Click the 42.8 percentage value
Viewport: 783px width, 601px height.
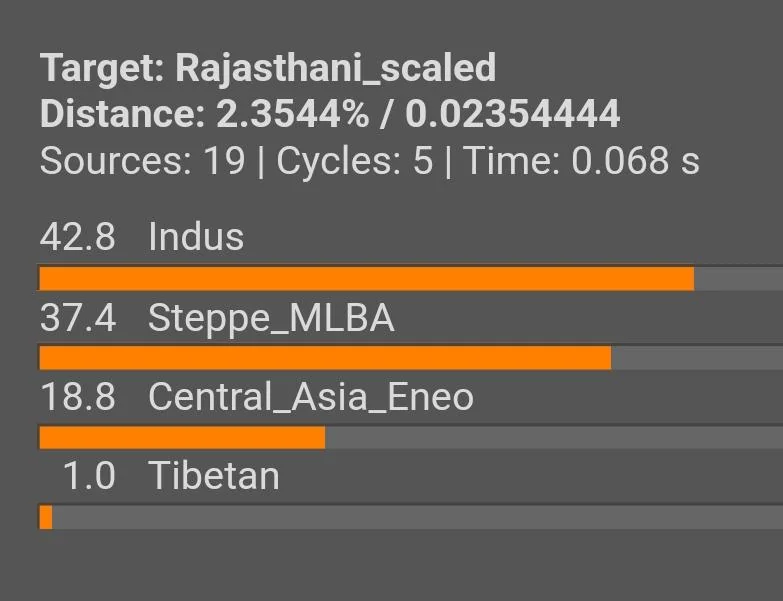click(77, 237)
